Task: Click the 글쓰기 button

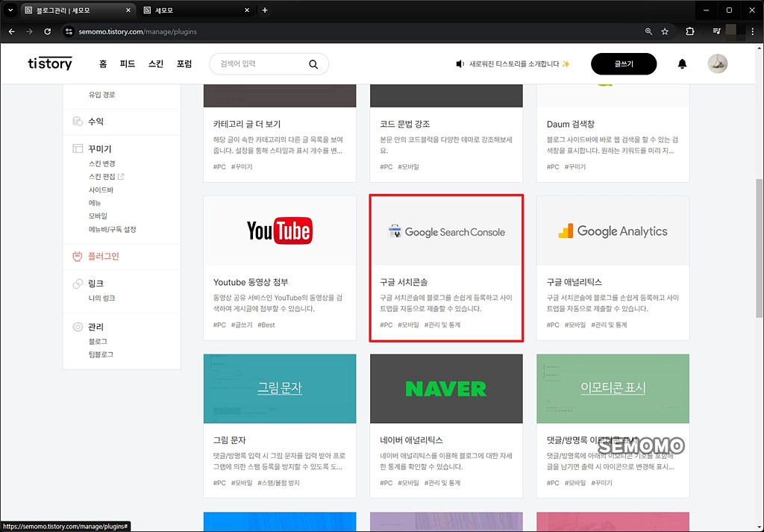Action: (624, 64)
